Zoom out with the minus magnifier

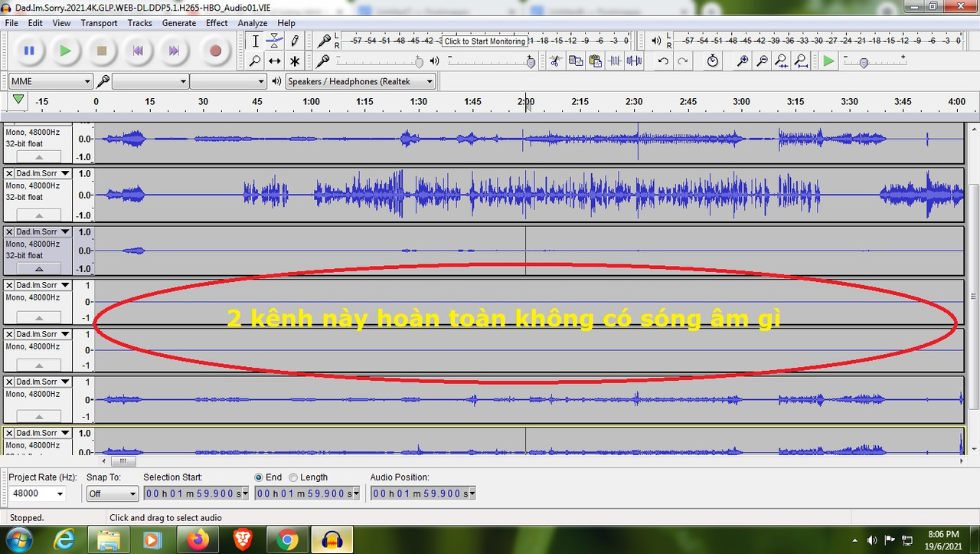761,61
